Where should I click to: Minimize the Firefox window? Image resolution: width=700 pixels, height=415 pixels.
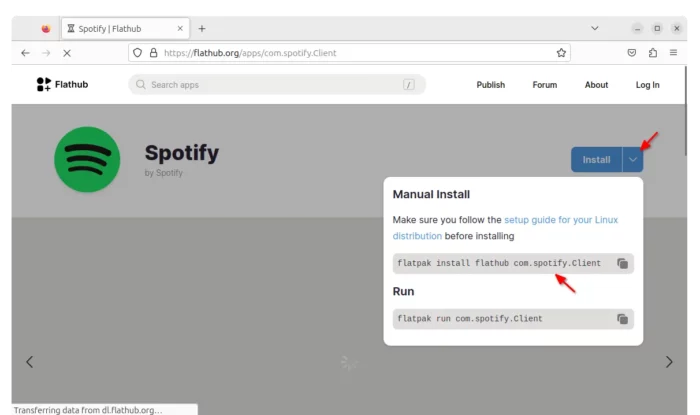637,29
